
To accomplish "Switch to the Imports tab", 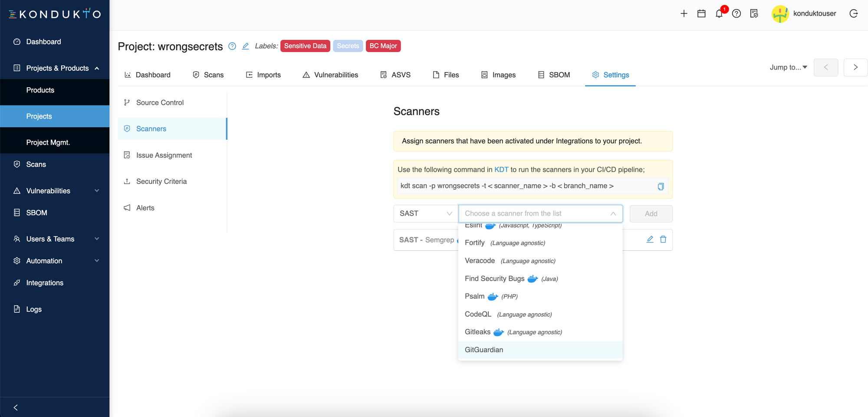I will pos(263,75).
